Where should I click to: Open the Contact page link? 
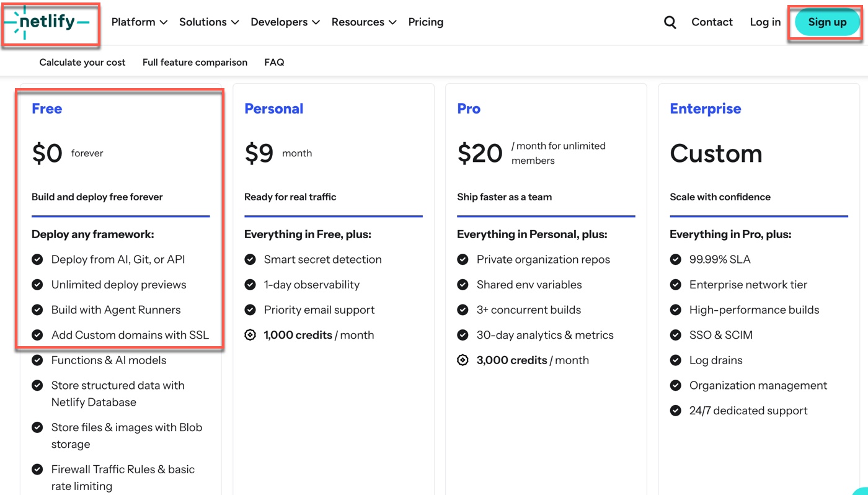pyautogui.click(x=712, y=22)
